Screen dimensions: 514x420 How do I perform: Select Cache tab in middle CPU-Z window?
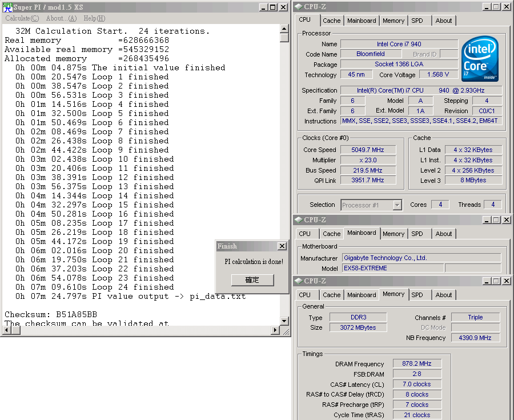[332, 234]
